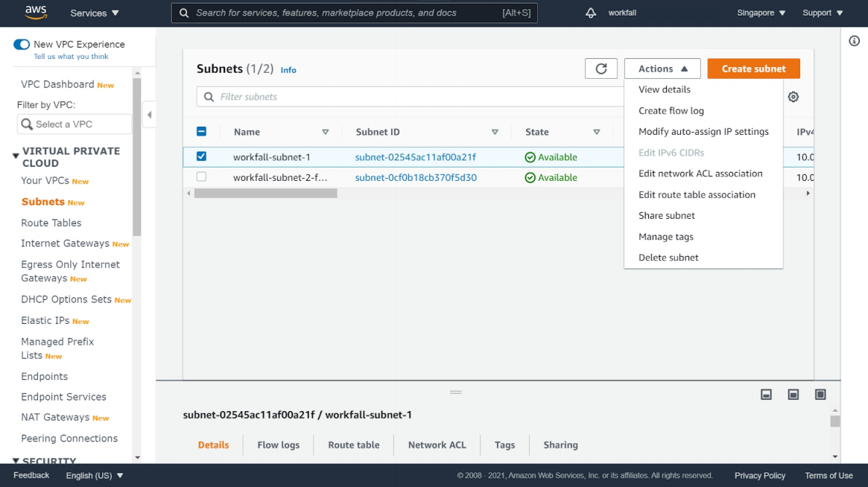Switch to the Flow logs tab
This screenshot has width=868, height=487.
(x=278, y=445)
